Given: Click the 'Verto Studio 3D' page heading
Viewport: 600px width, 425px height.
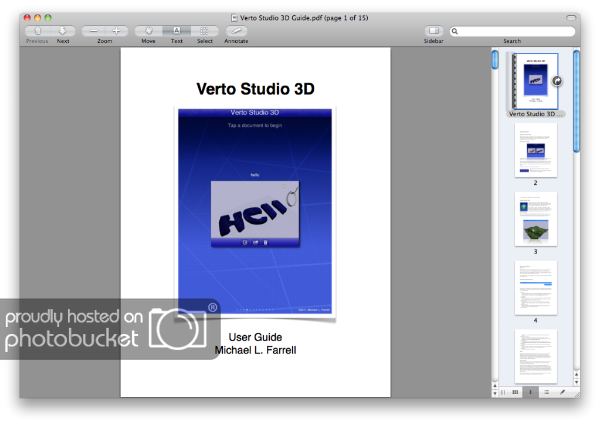Looking at the screenshot, I should [x=255, y=89].
